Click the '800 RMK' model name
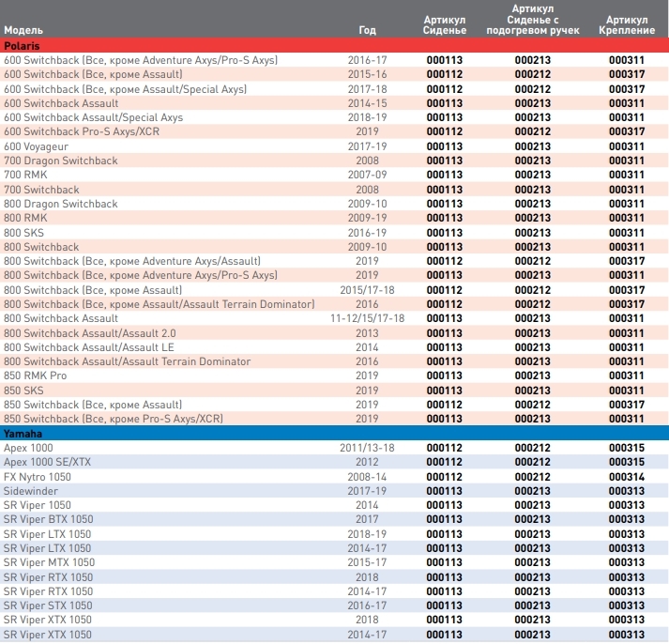This screenshot has height=644, width=669. (25, 218)
